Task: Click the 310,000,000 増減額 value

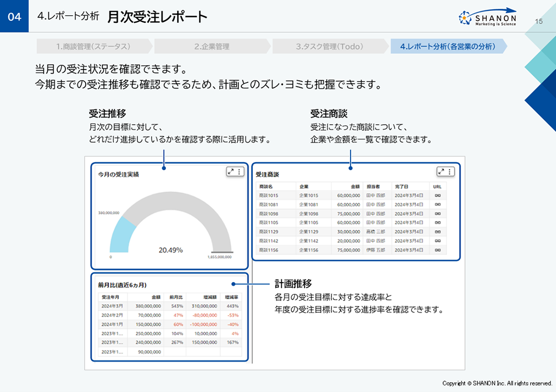Action: coord(204,306)
